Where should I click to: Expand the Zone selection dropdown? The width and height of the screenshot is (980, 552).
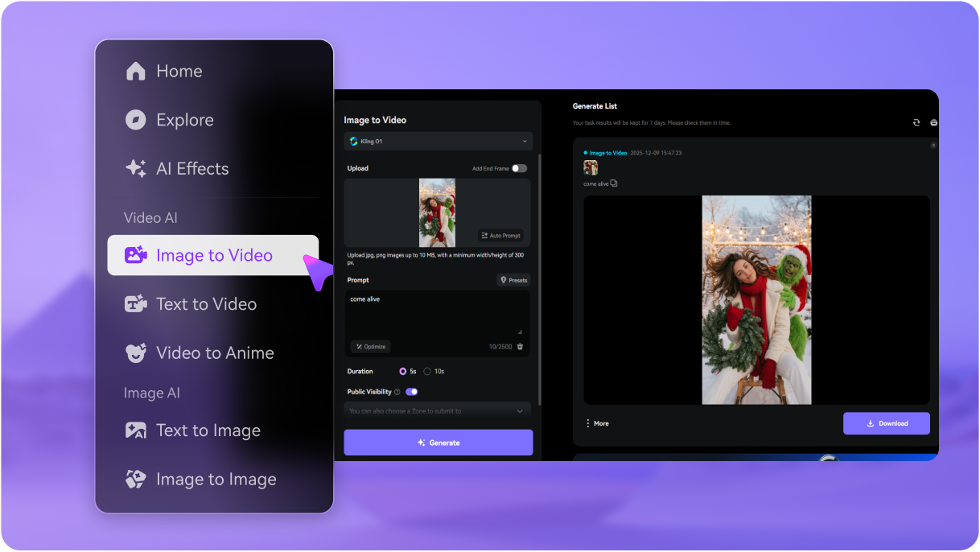[x=438, y=411]
